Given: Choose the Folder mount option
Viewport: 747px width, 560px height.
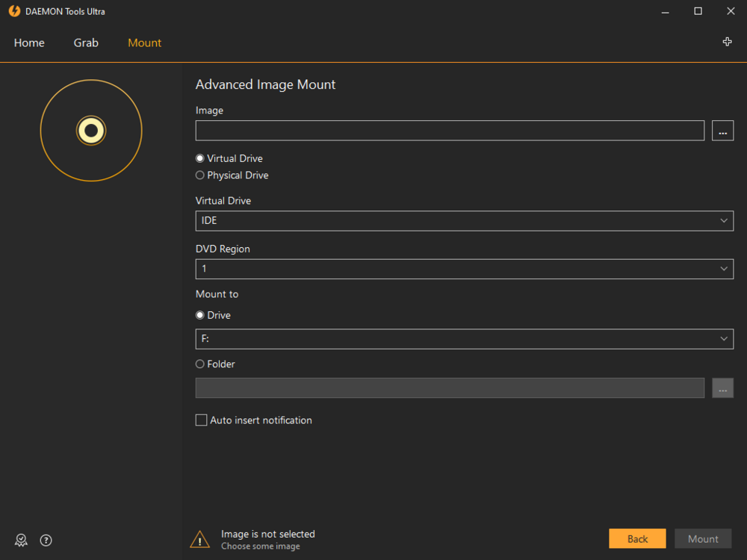Looking at the screenshot, I should (200, 364).
